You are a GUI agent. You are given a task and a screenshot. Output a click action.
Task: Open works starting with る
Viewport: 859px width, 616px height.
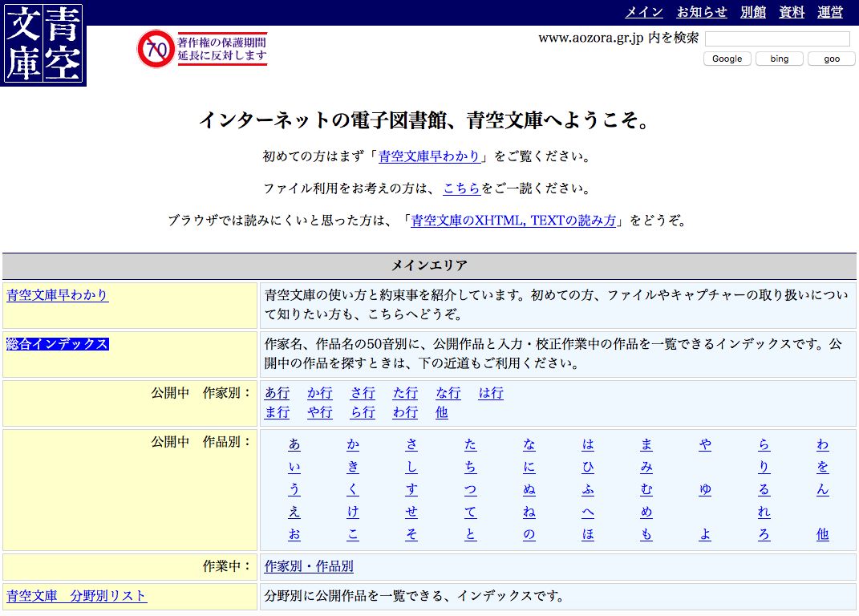click(x=764, y=489)
